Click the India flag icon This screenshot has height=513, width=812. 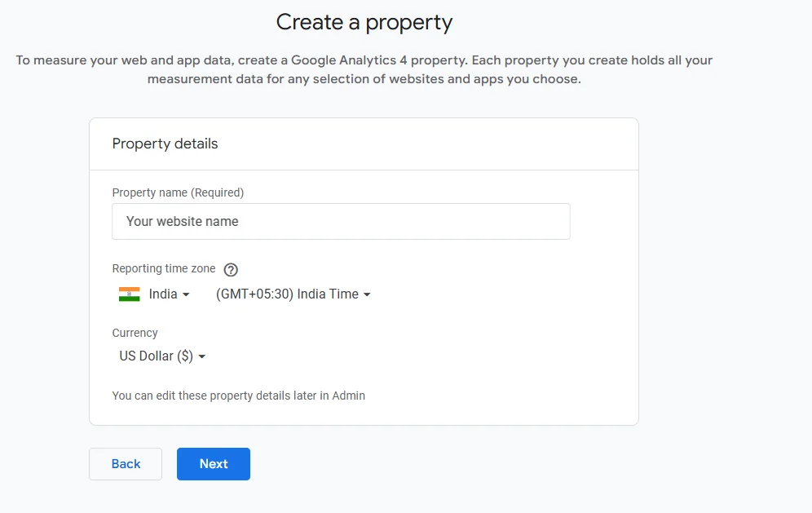[129, 294]
